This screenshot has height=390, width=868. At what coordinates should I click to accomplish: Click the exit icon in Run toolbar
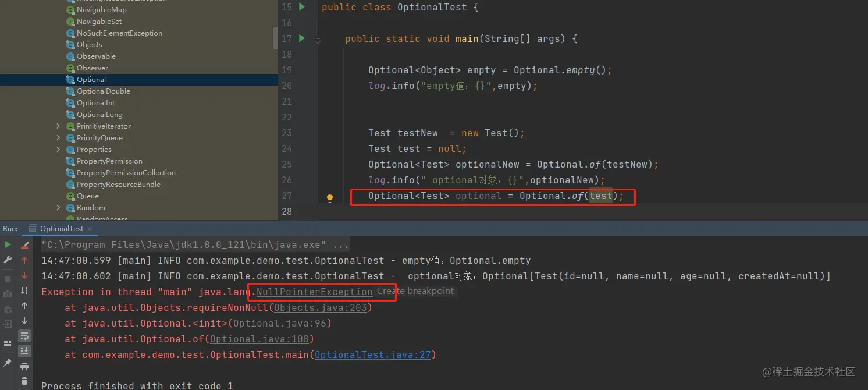click(x=8, y=324)
